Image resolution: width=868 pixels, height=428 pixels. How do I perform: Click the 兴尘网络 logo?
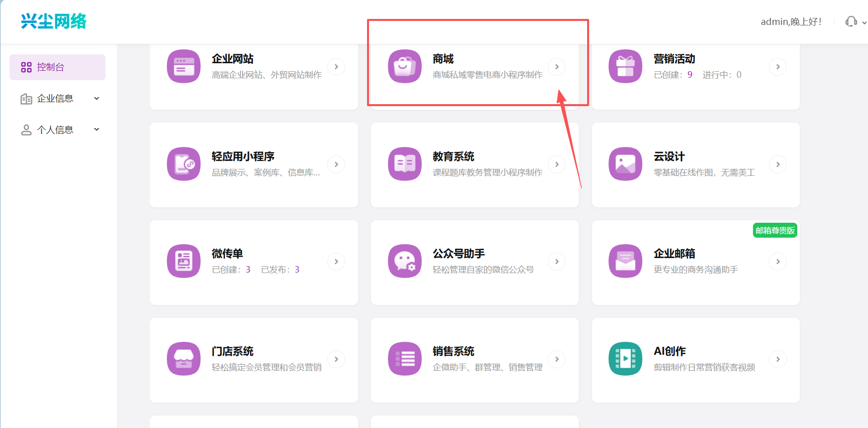[54, 21]
